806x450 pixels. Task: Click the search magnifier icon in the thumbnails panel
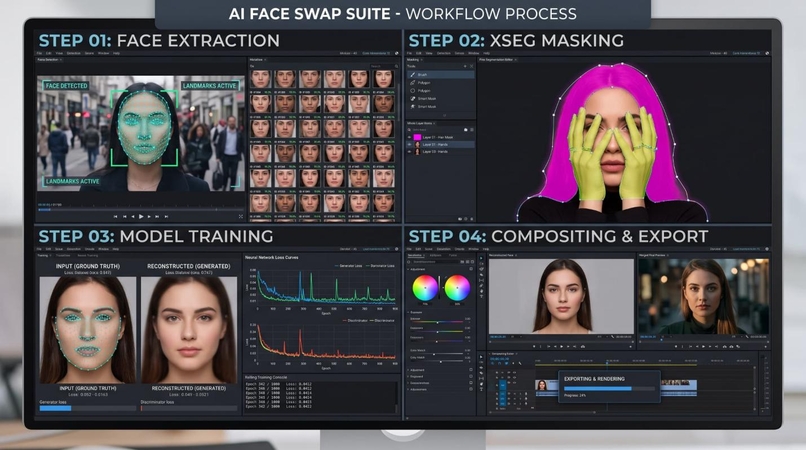point(396,66)
